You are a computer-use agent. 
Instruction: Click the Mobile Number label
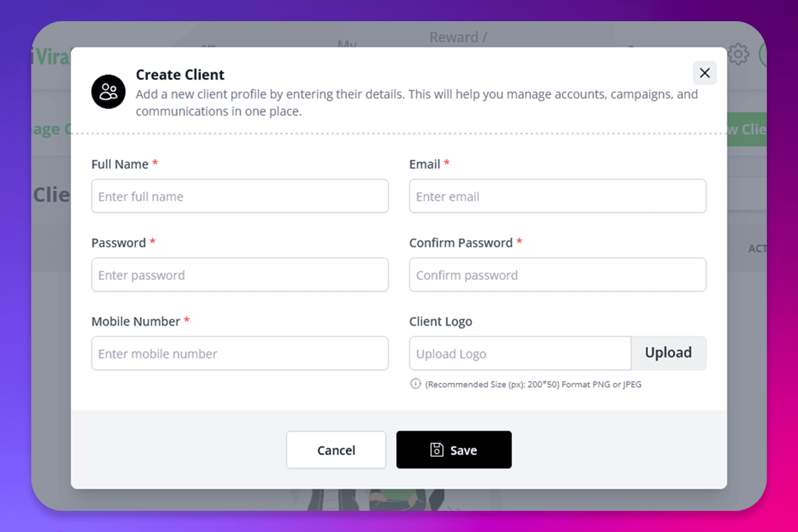(135, 322)
